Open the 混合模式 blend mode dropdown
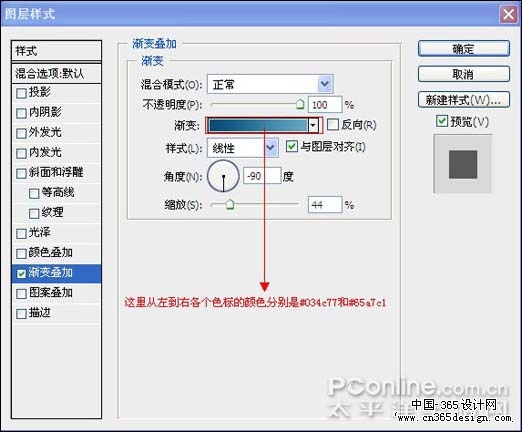Viewport: 522px width, 432px height. coord(270,84)
